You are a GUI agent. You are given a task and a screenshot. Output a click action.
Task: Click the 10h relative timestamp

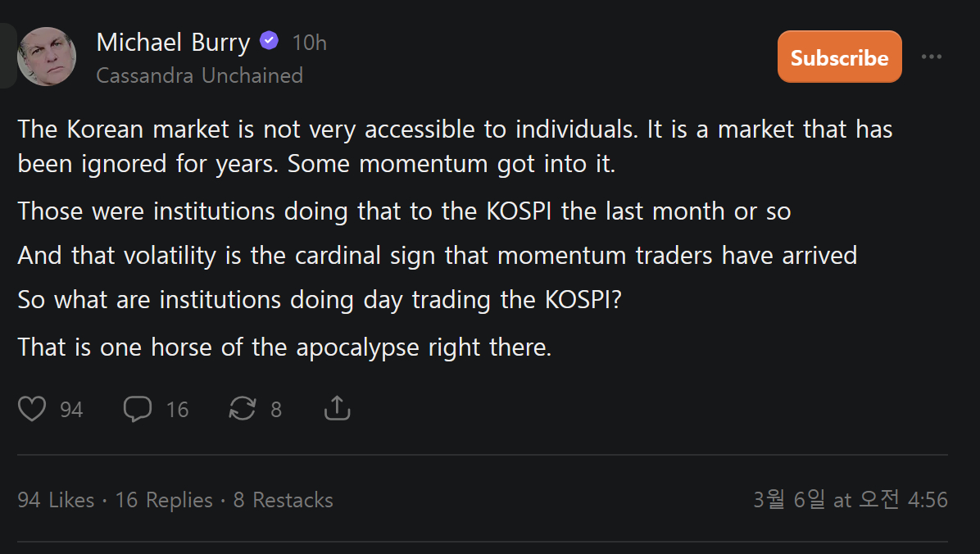(x=310, y=43)
